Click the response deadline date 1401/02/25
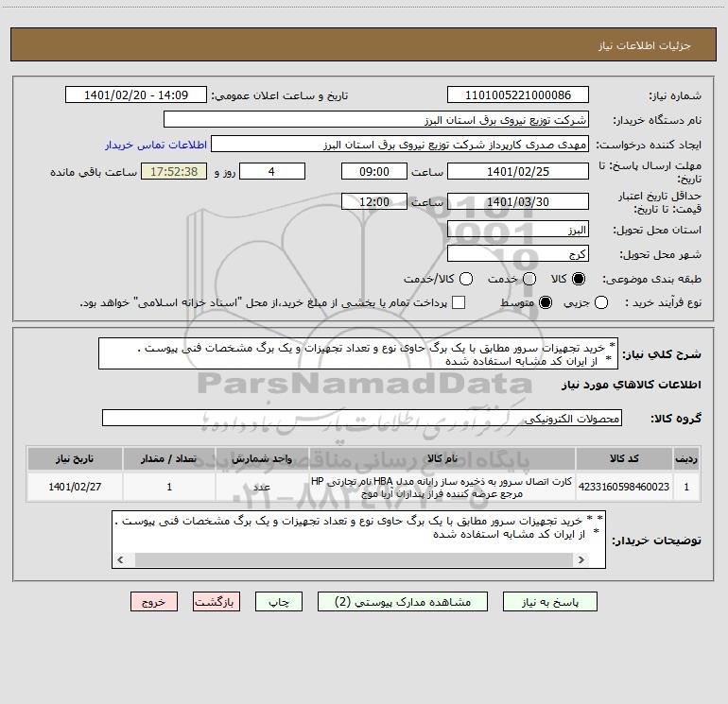 (x=518, y=171)
